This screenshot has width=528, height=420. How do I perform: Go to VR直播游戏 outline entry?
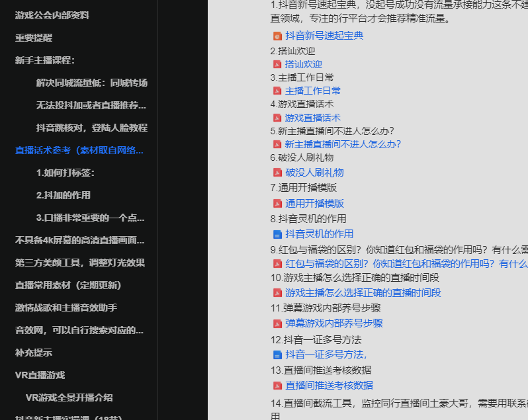(x=40, y=375)
